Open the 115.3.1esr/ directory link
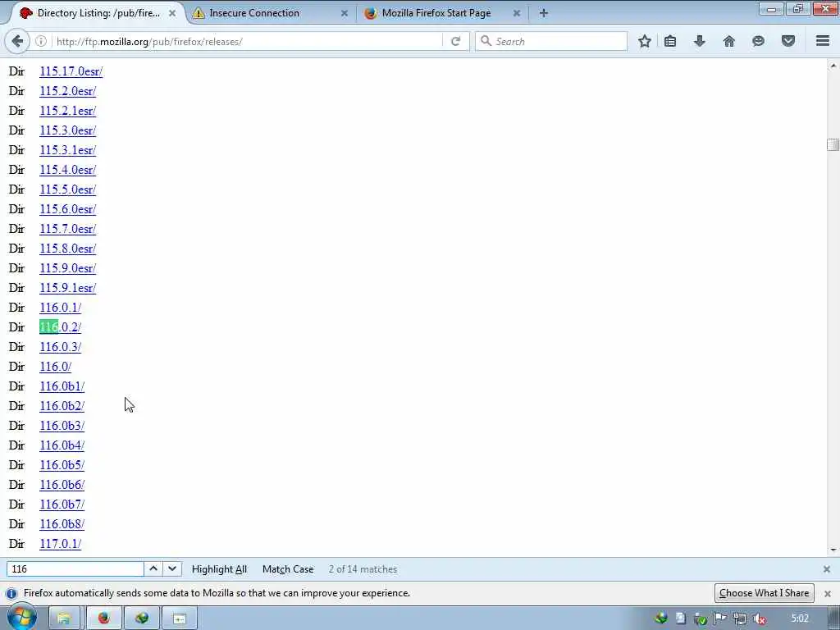 point(67,150)
